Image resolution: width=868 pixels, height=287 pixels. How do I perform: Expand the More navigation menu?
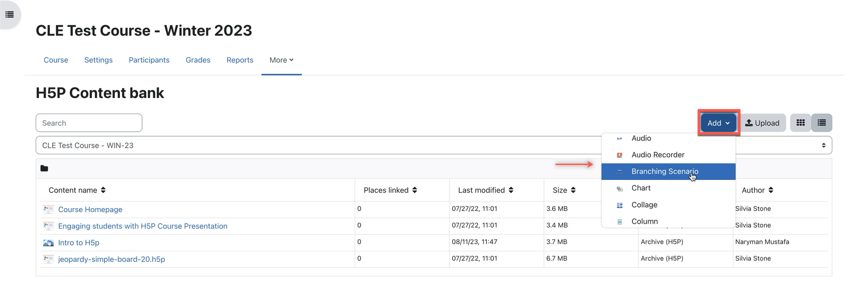point(281,60)
